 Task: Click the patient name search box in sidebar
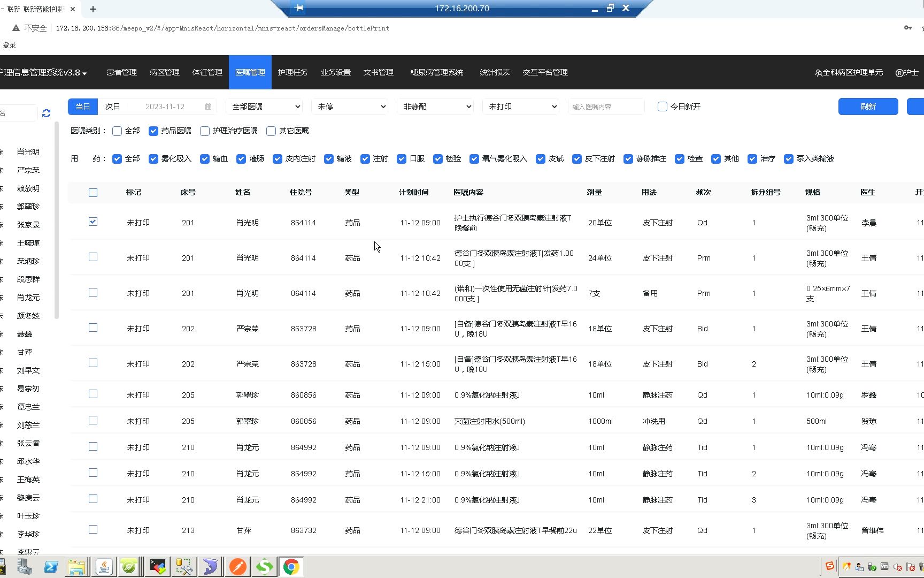click(x=18, y=113)
